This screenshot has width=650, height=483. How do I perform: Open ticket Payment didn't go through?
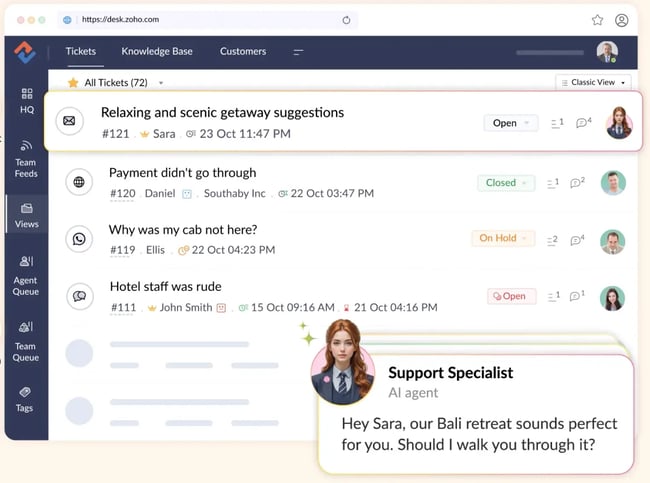pos(182,173)
